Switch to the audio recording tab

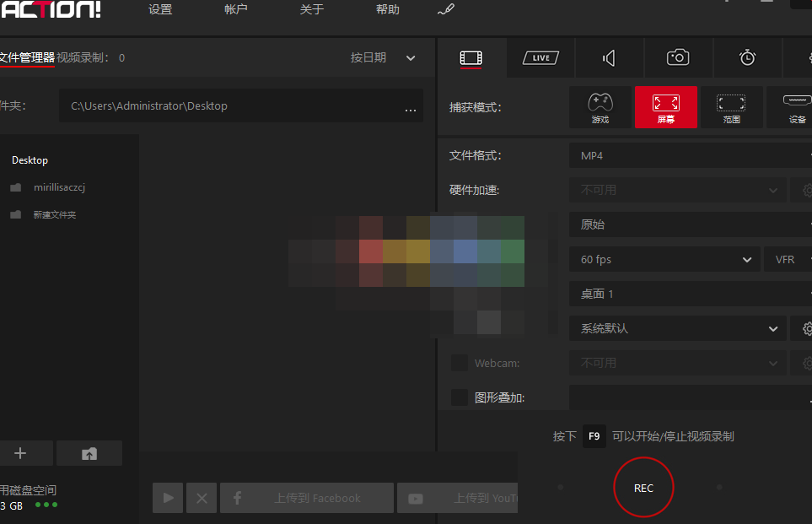[609, 57]
